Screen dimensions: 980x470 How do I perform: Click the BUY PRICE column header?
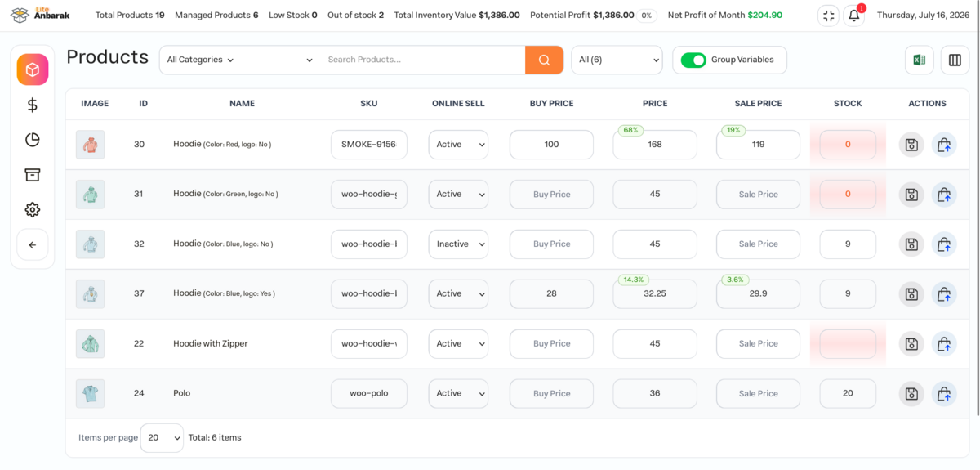551,104
